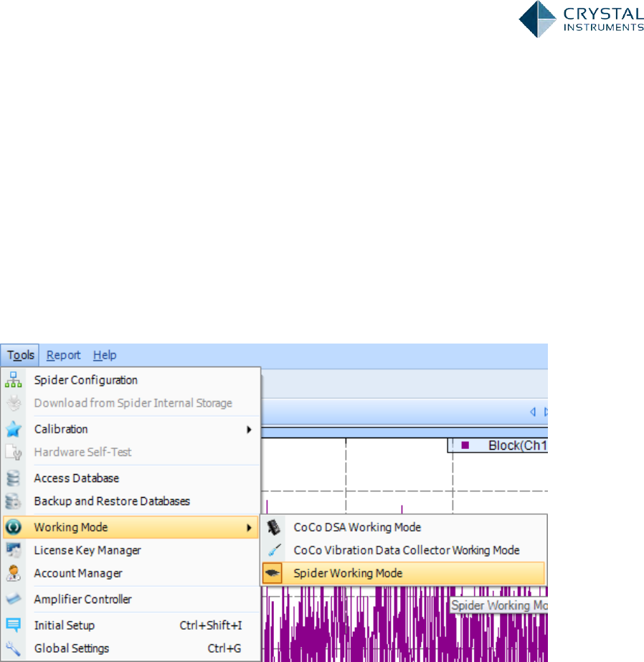644x662 pixels.
Task: Choose Initial Setup Ctrl+Shift+I entry
Action: 131,625
